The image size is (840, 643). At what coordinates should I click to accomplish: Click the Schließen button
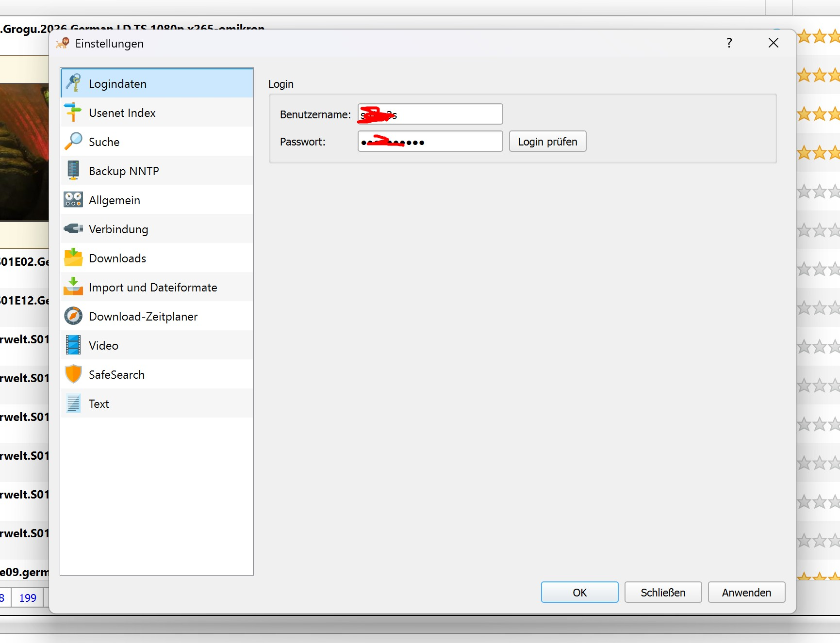point(663,593)
